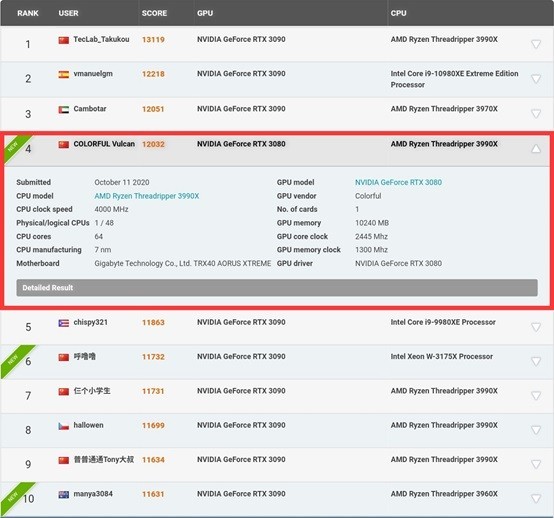Click the SCORE column header
The image size is (554, 518).
(x=154, y=13)
